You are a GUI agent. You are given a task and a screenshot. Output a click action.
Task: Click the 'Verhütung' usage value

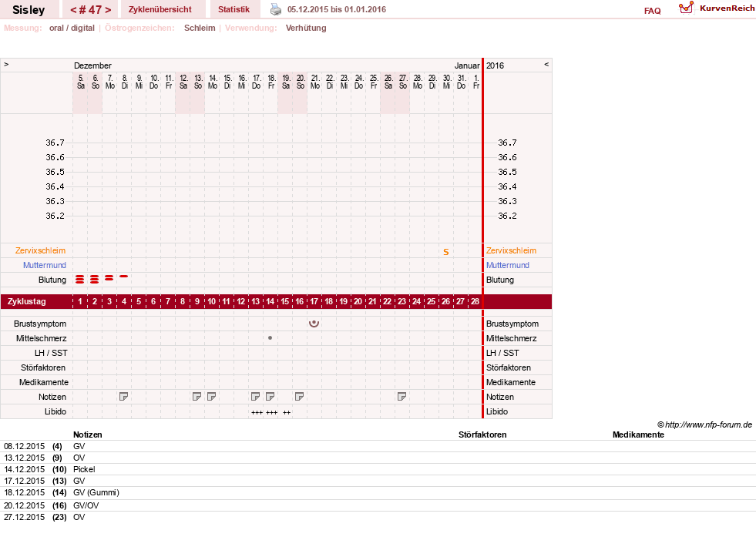(306, 28)
